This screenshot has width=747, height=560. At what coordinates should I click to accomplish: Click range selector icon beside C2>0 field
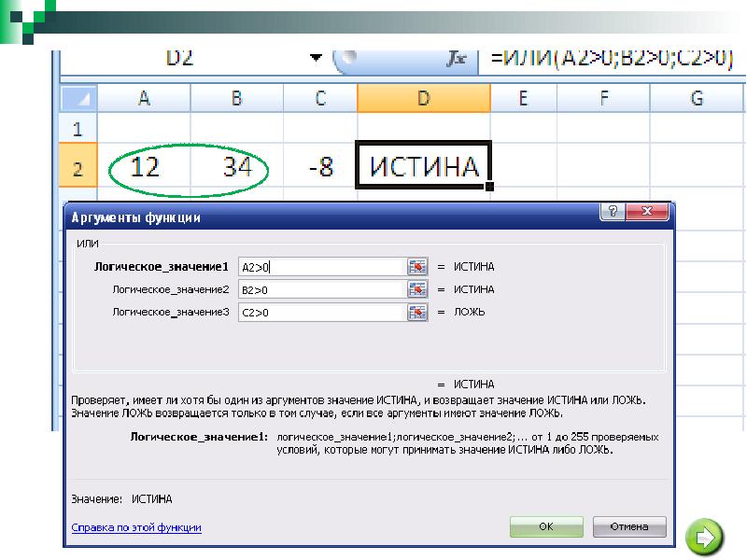pos(416,312)
